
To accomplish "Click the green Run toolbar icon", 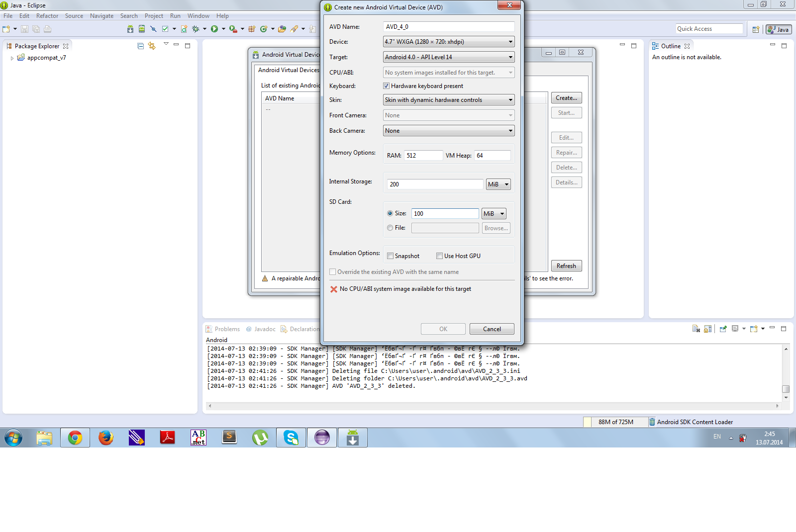I will tap(214, 29).
